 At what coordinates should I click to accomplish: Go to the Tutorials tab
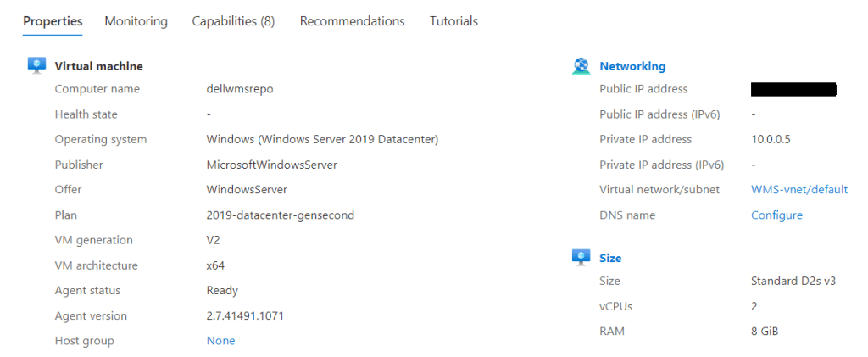(453, 21)
